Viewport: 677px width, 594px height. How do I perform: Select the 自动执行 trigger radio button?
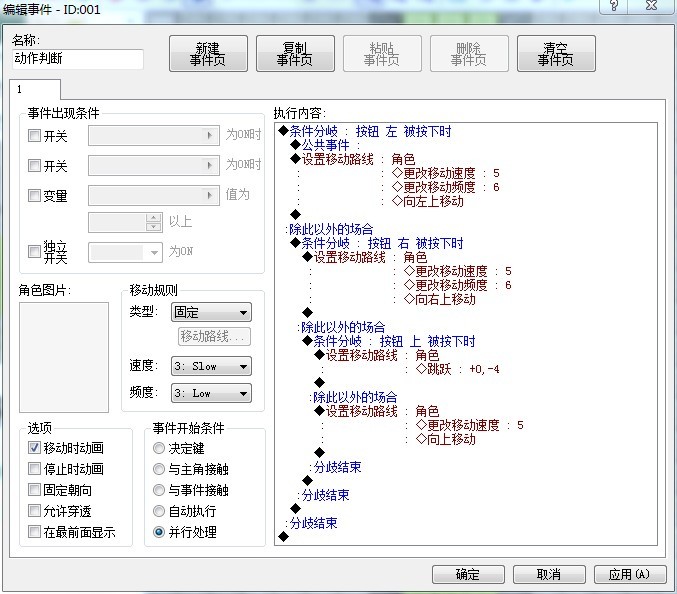159,511
